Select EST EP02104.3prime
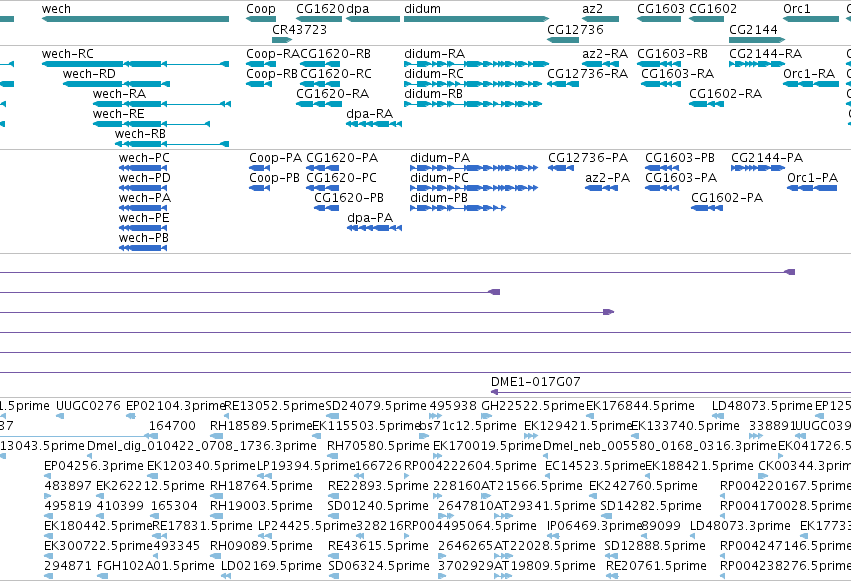 [x=130, y=416]
